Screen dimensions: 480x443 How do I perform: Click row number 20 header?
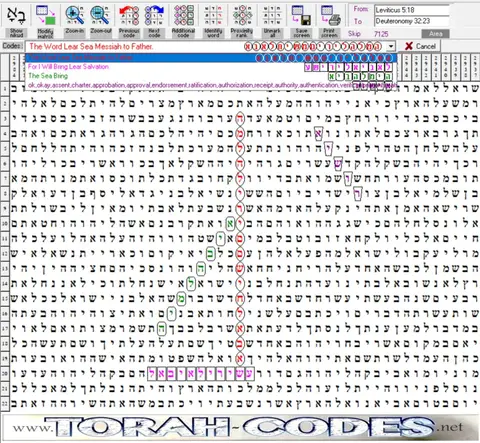click(x=5, y=373)
